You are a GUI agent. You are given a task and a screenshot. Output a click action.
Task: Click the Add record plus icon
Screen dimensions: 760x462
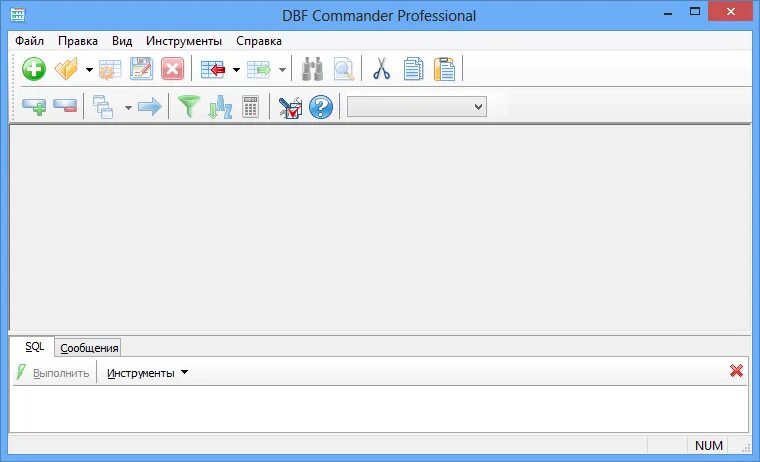(x=34, y=106)
